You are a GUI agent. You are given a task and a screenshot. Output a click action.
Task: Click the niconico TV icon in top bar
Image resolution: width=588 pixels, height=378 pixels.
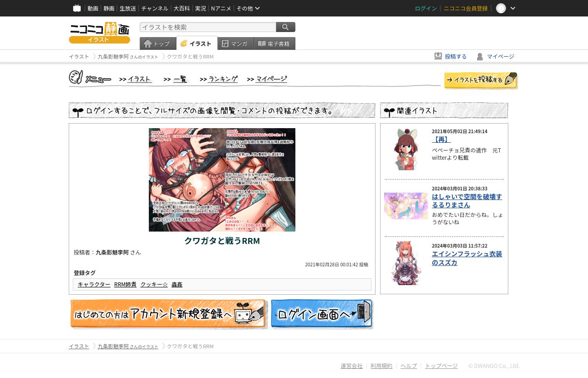click(77, 8)
